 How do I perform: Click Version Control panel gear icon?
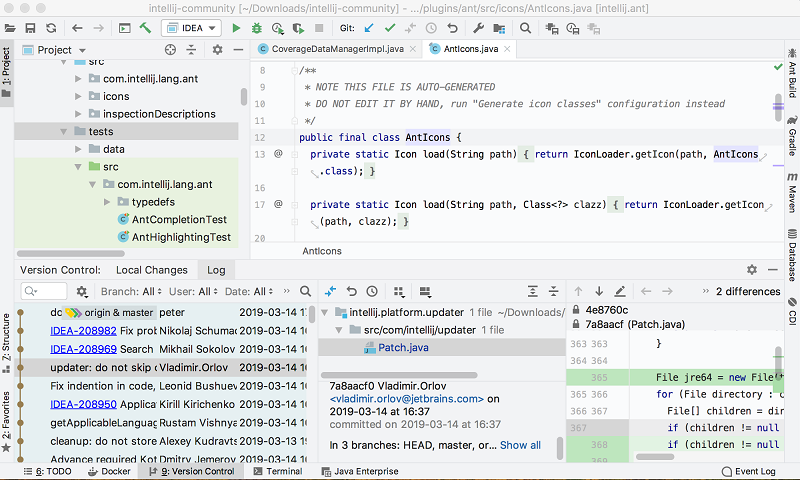(x=752, y=270)
